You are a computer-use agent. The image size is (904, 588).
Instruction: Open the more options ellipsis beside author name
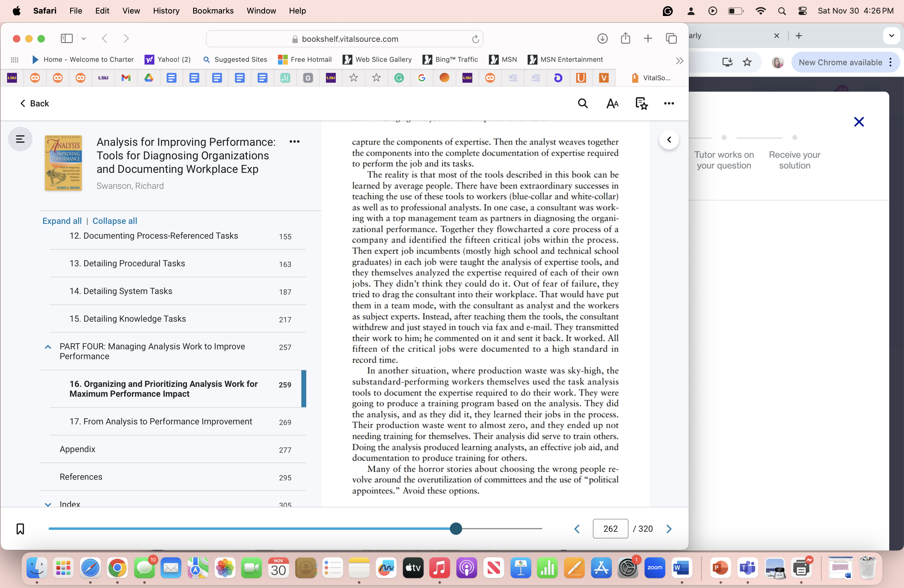(295, 141)
